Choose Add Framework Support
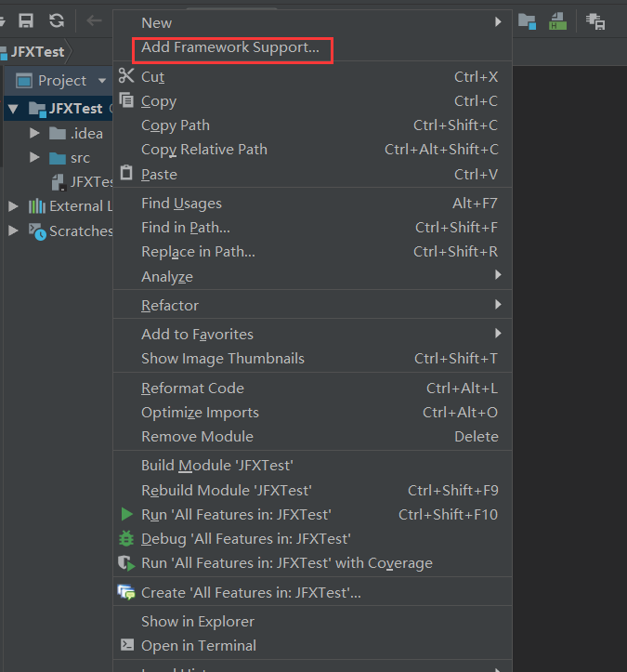 [313, 47]
